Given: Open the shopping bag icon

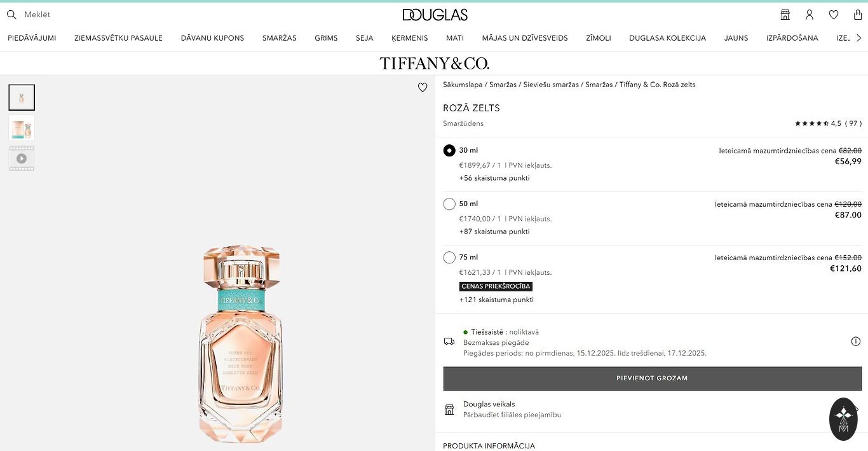Looking at the screenshot, I should pos(858,15).
